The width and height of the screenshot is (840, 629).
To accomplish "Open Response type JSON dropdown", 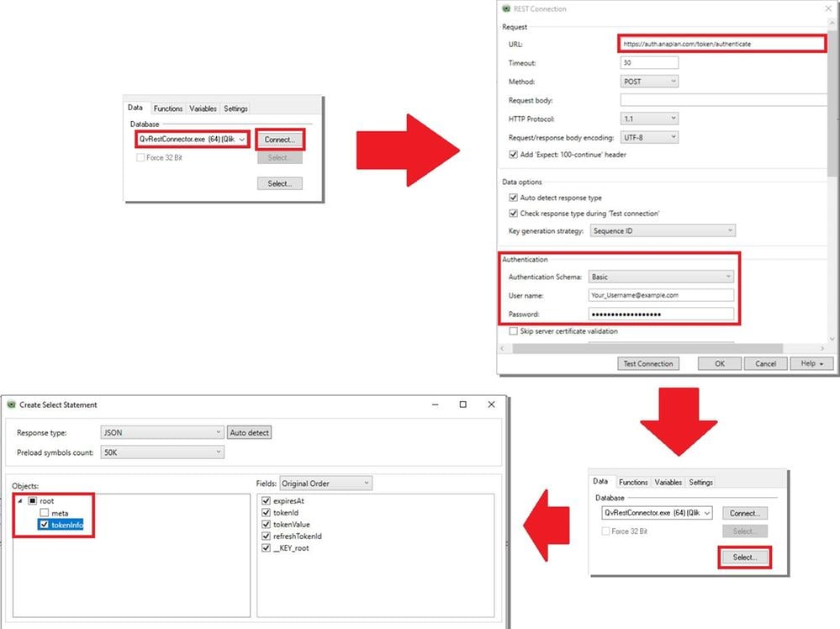I will click(x=162, y=432).
